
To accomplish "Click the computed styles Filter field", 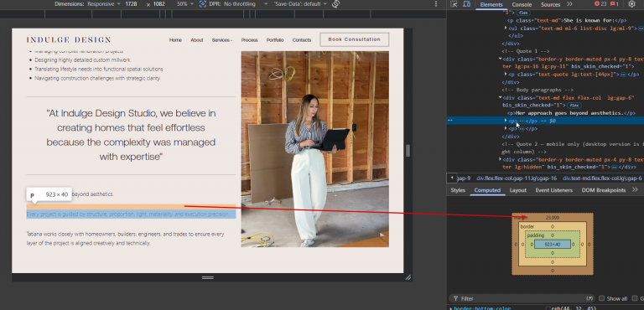I will click(x=522, y=298).
